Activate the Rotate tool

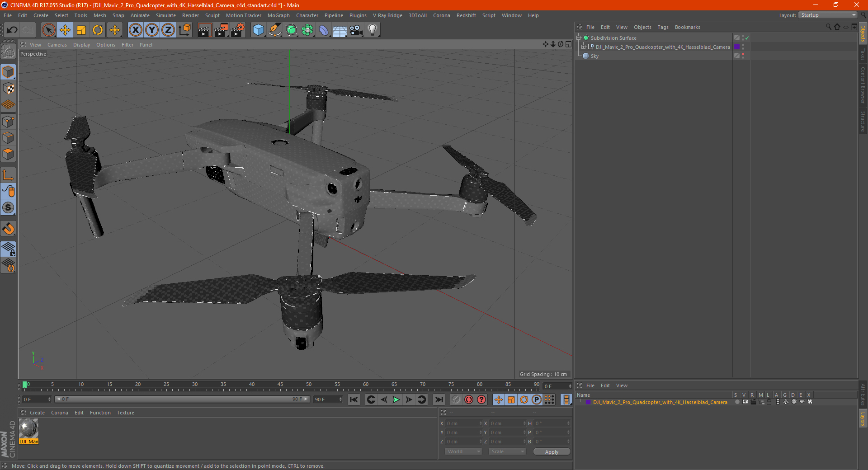(x=98, y=30)
